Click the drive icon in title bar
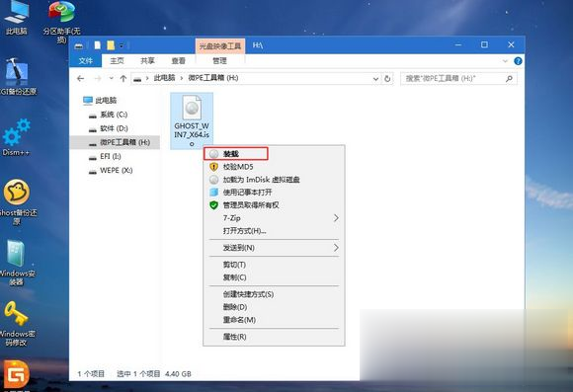 (x=79, y=45)
